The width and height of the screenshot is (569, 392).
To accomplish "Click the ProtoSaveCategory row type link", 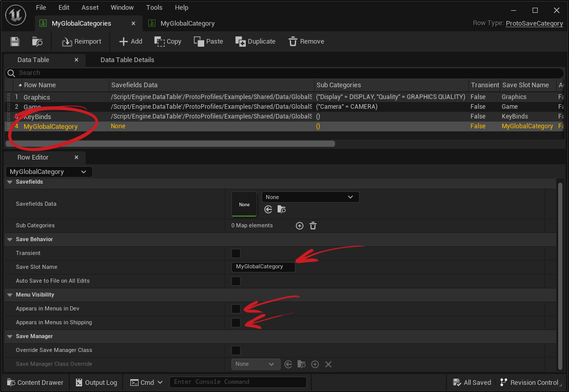I will coord(534,24).
